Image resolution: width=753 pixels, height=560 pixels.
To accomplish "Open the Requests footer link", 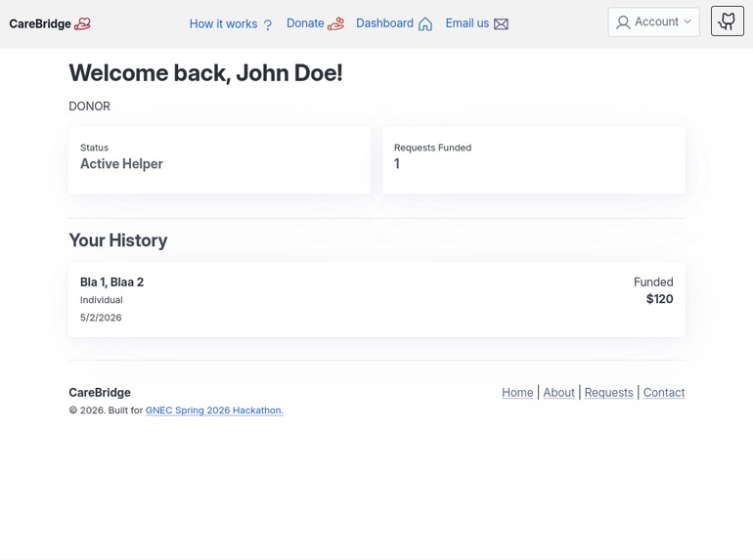I will (x=608, y=393).
